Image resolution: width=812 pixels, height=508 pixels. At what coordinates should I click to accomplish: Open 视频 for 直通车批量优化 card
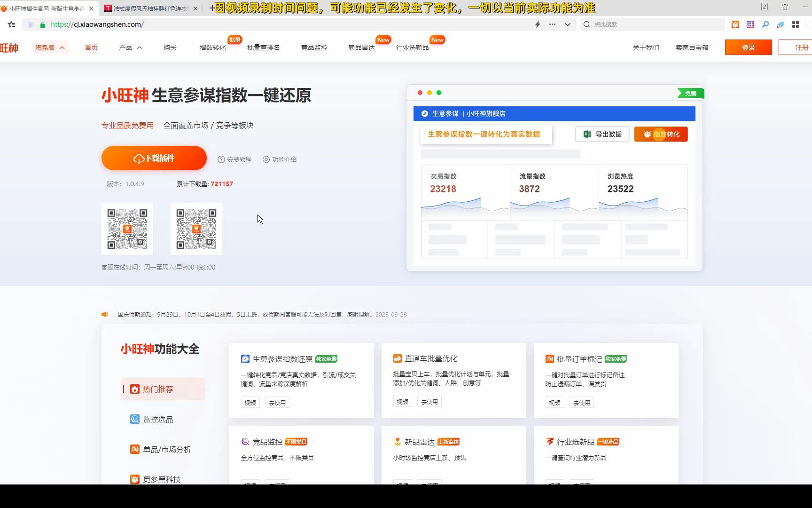coord(403,402)
